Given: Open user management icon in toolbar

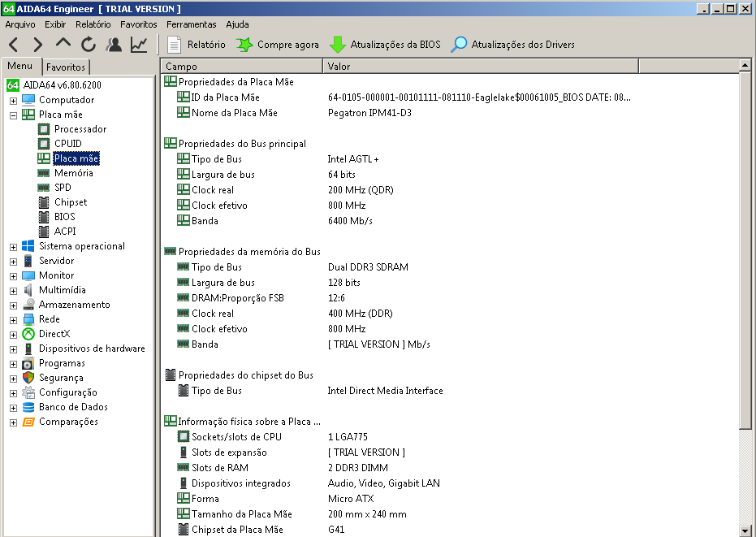Looking at the screenshot, I should click(114, 45).
